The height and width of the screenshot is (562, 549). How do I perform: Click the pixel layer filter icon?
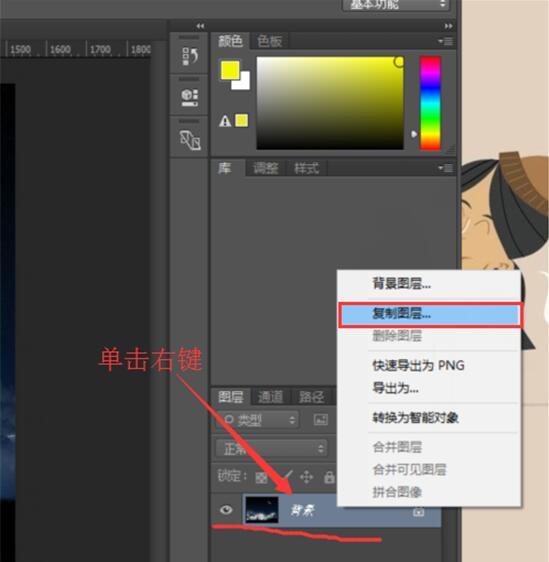click(321, 419)
